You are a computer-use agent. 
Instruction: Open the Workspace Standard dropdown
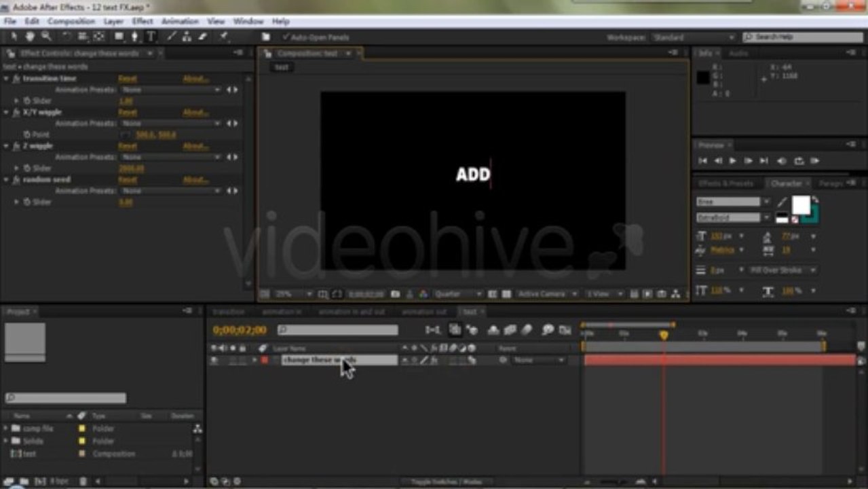point(694,37)
